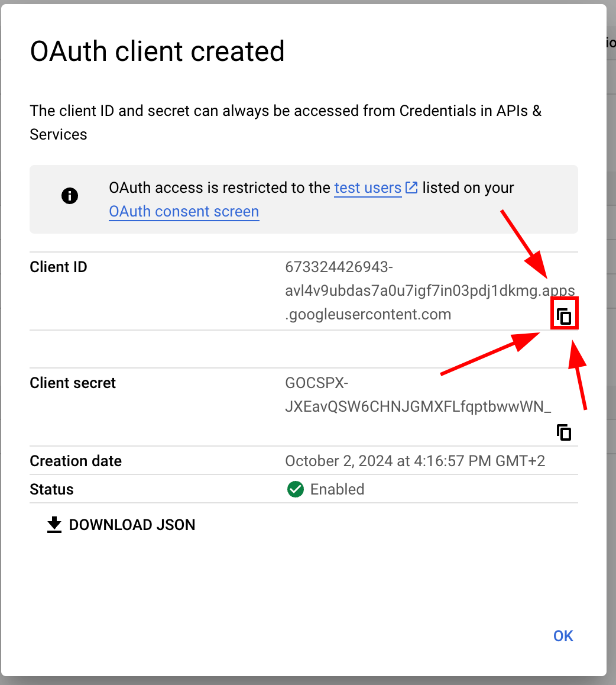Click the OAuth client created dialog title
Viewport: 616px width, 685px height.
point(157,51)
